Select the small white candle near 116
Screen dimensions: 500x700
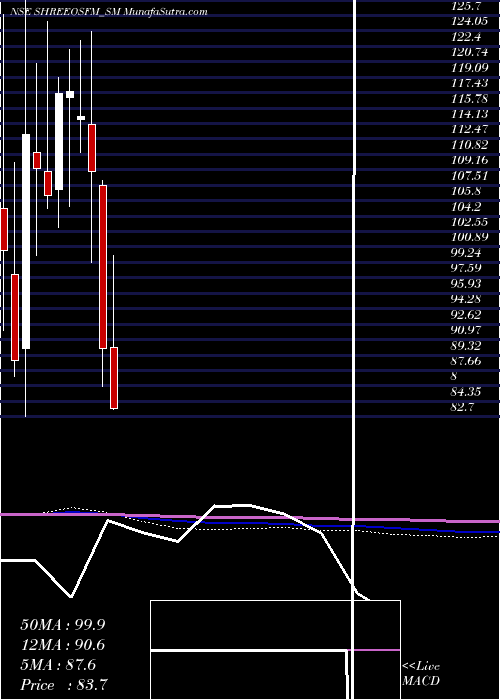coord(70,94)
